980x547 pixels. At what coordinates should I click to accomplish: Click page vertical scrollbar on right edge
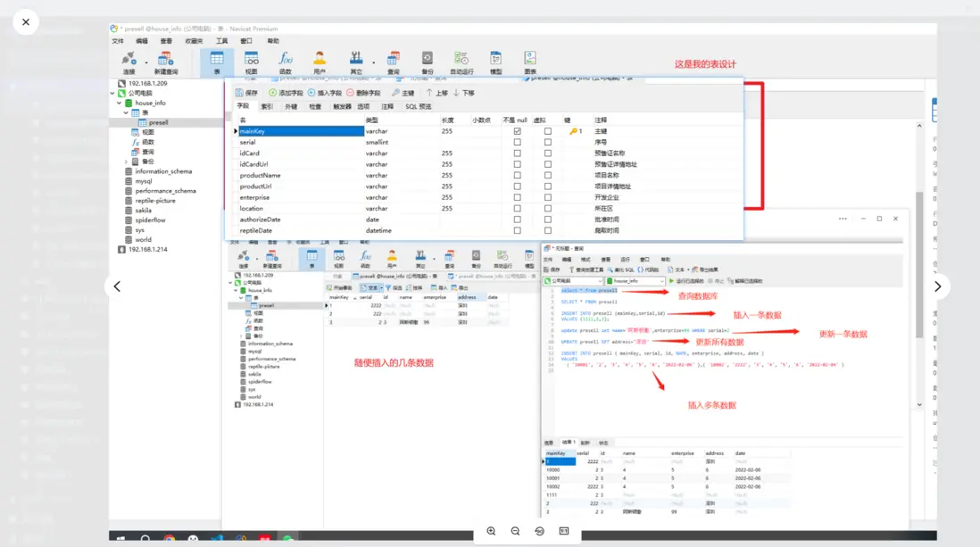point(919,264)
